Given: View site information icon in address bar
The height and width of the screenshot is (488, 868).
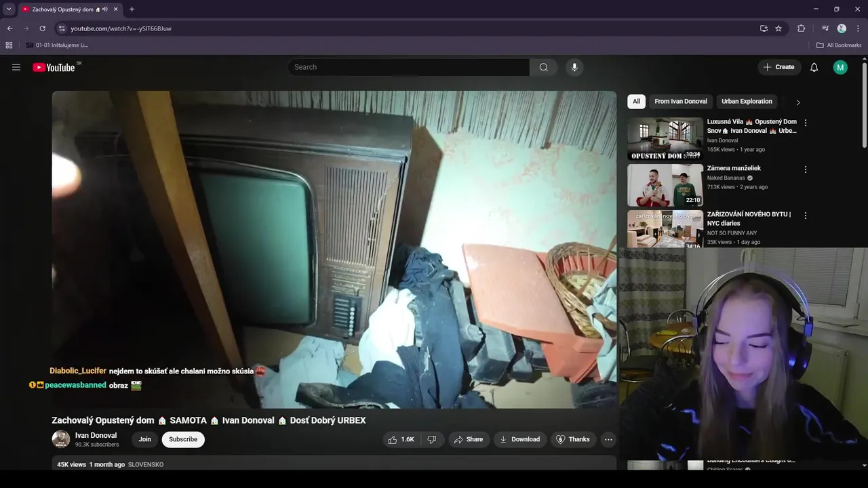Looking at the screenshot, I should (62, 28).
